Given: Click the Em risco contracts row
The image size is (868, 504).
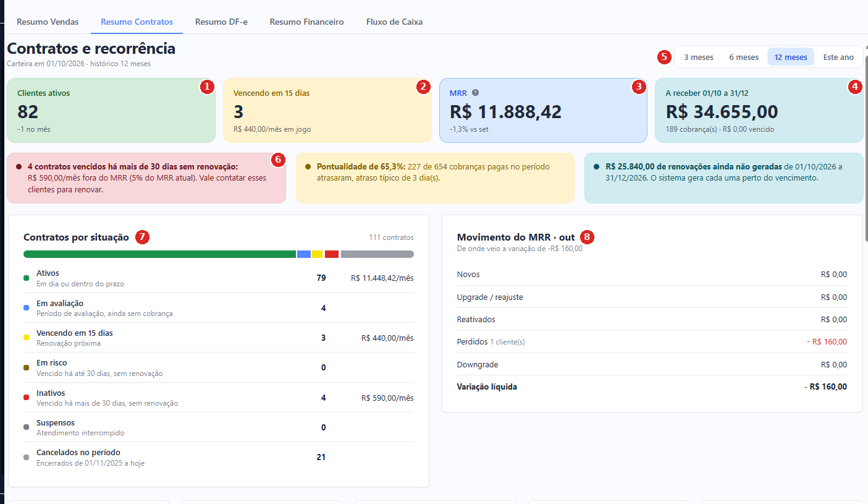Looking at the screenshot, I should pyautogui.click(x=219, y=367).
